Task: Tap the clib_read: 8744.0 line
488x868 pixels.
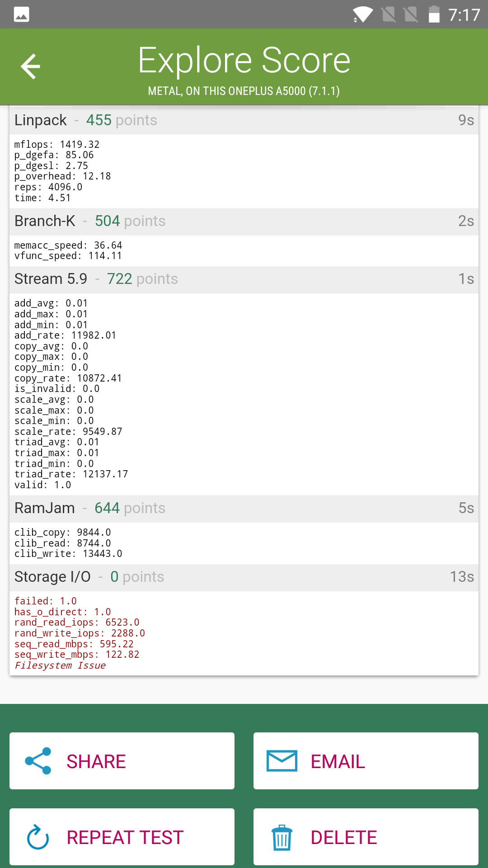Action: tap(63, 543)
